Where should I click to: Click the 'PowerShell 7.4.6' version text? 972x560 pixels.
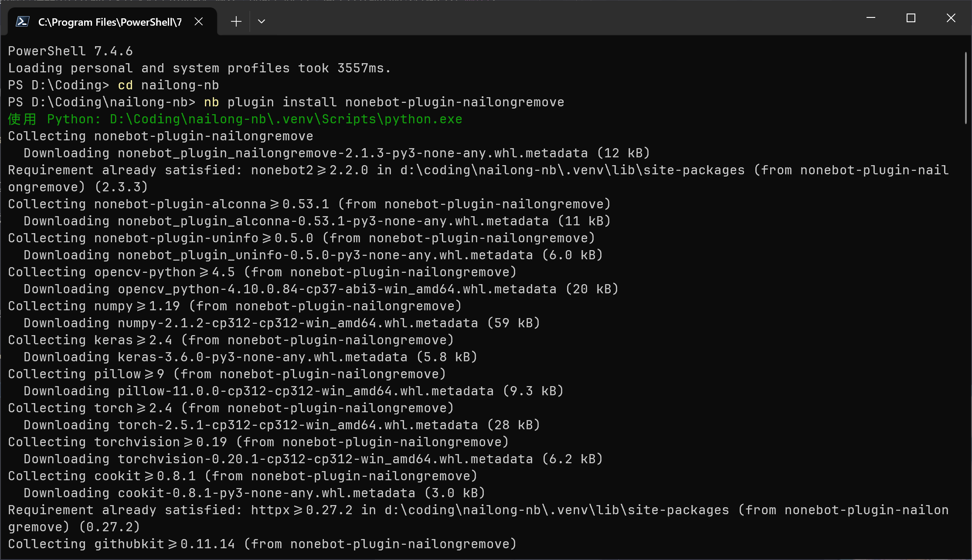[x=70, y=51]
